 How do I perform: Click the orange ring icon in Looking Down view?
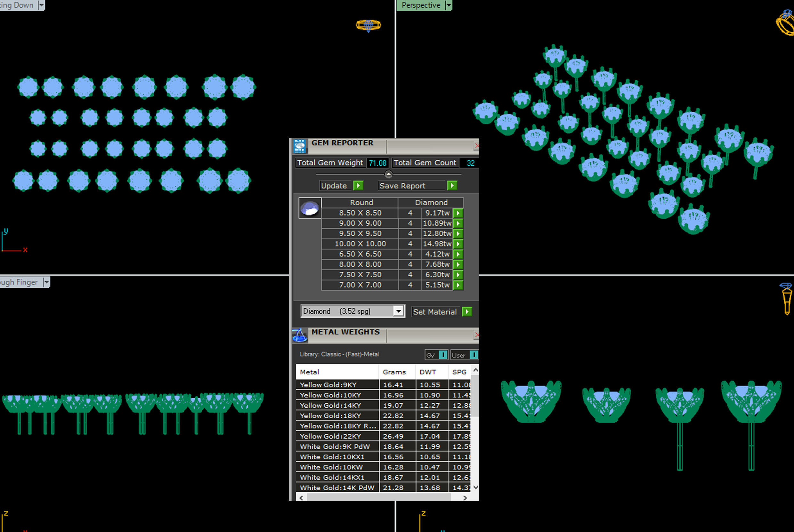coord(368,25)
